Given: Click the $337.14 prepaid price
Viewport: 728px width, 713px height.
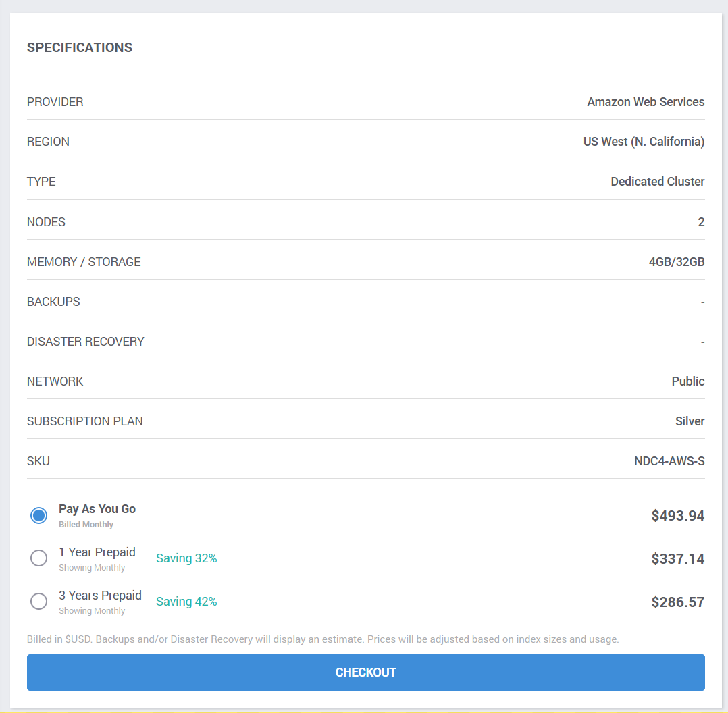Looking at the screenshot, I should coord(677,558).
